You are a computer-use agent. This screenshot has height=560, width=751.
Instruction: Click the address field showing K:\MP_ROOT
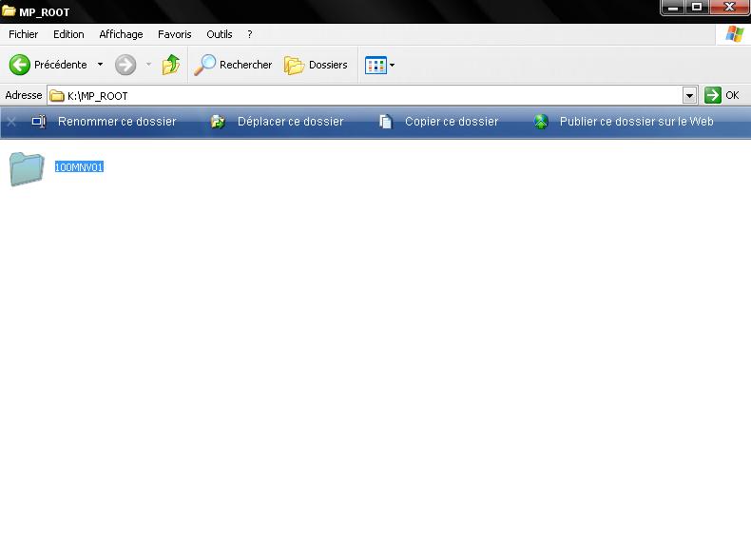(364, 96)
